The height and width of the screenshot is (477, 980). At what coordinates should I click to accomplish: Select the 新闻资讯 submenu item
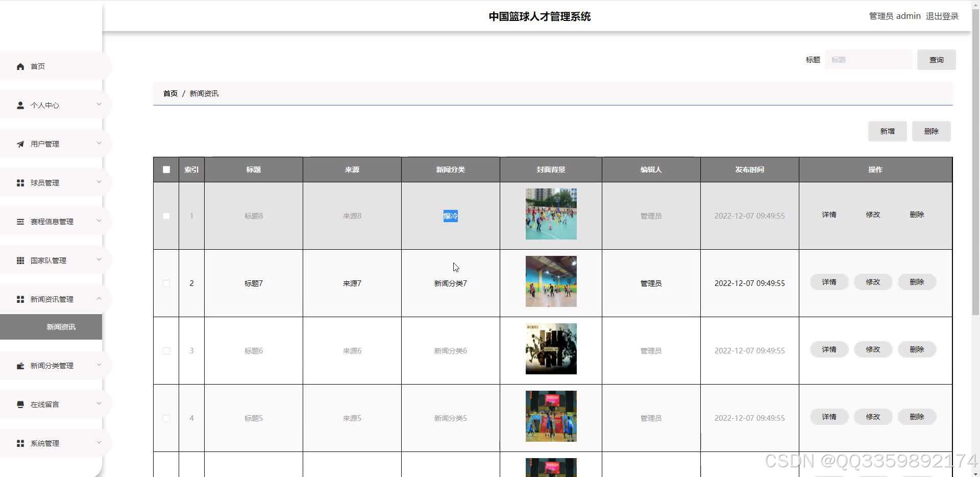51,327
